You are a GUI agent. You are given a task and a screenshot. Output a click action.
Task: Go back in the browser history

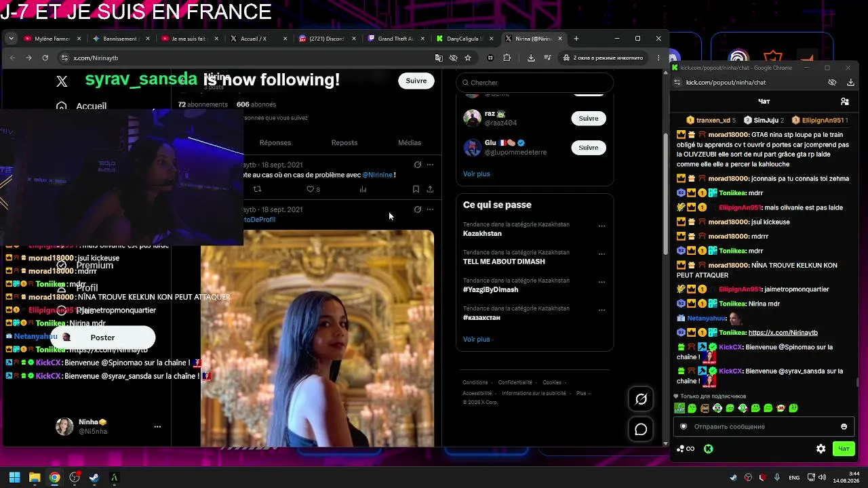pos(13,58)
